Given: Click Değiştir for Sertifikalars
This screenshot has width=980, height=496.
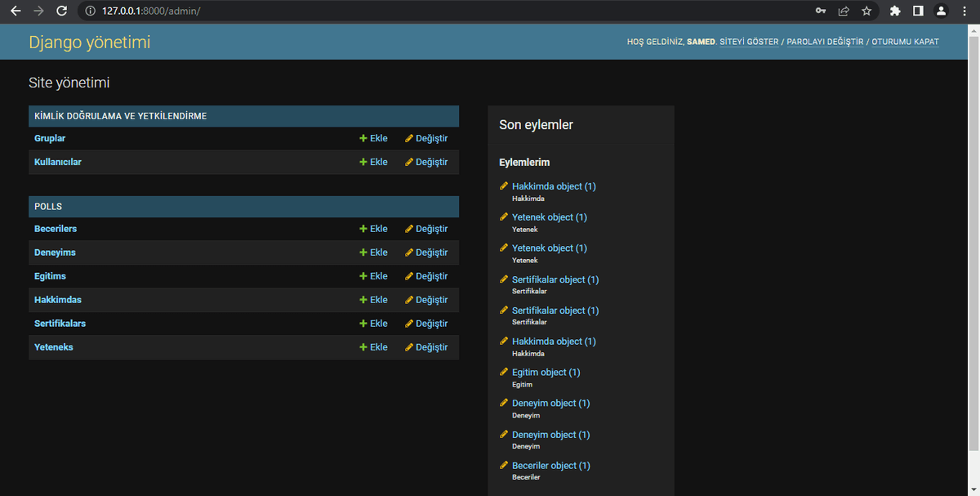Looking at the screenshot, I should (x=426, y=324).
